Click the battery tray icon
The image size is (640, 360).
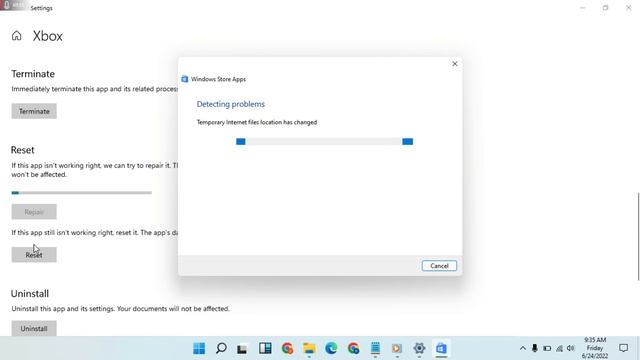click(x=547, y=348)
